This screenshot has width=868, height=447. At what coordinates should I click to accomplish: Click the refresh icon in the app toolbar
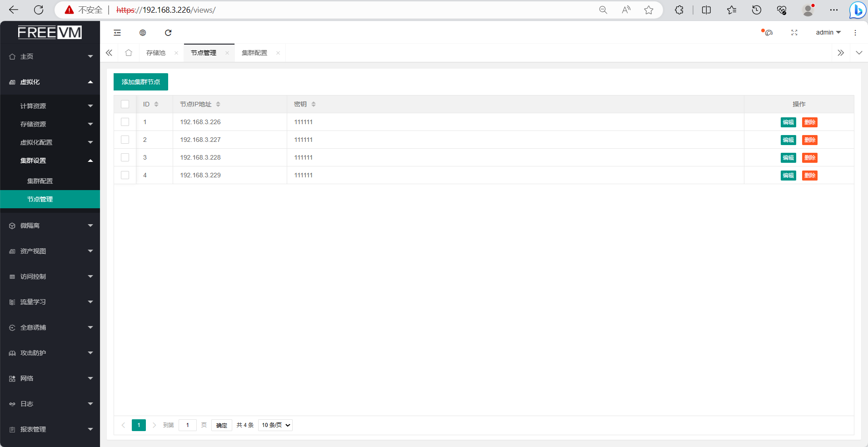168,33
